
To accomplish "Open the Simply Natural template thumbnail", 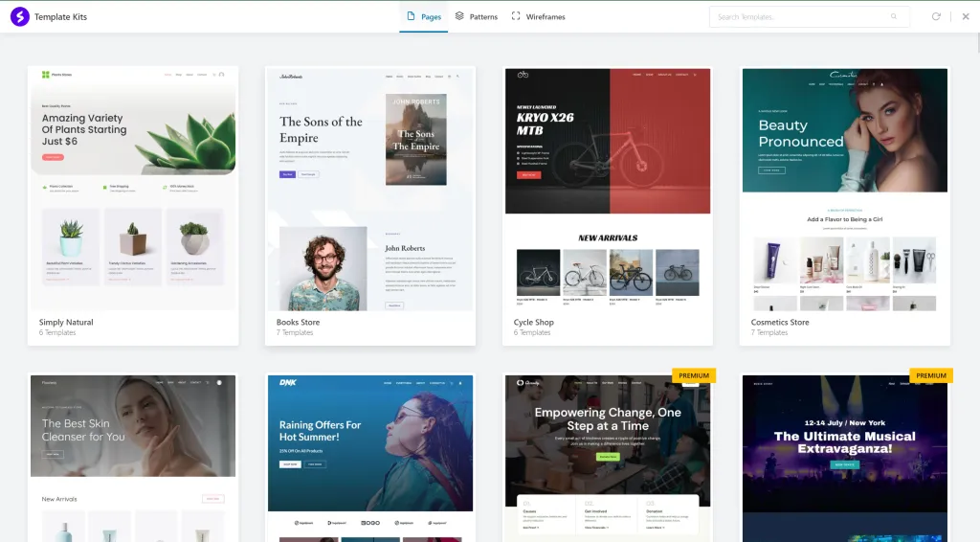I will [x=133, y=189].
